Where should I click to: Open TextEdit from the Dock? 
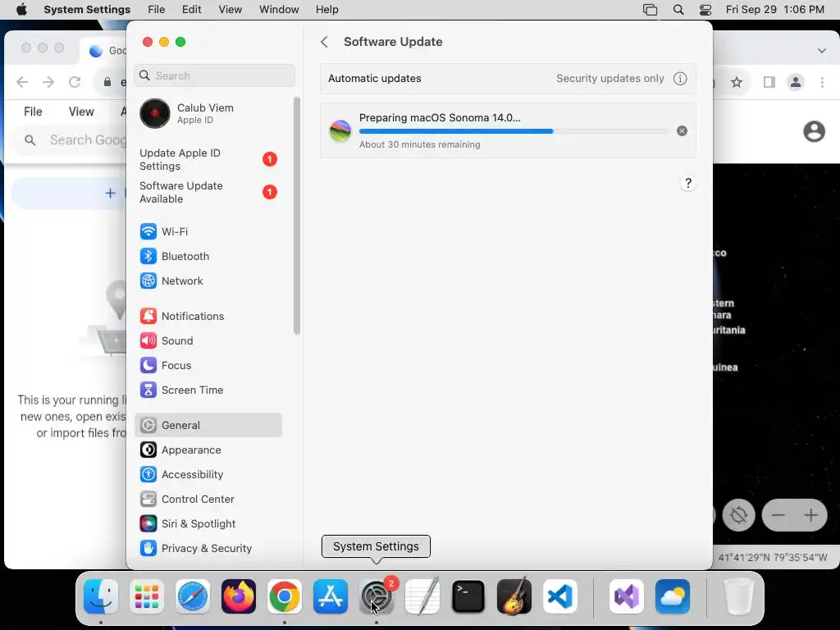[422, 596]
